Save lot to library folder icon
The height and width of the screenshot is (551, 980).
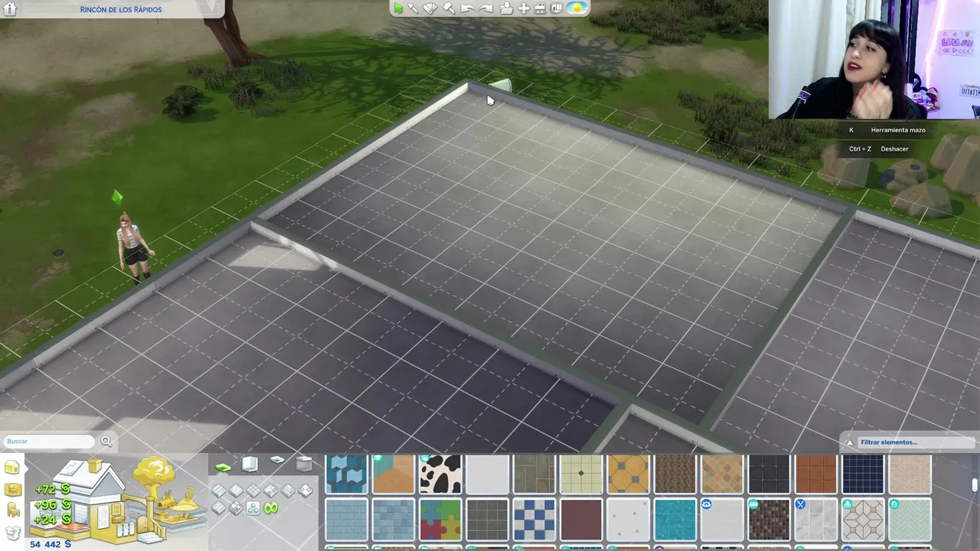[x=507, y=8]
